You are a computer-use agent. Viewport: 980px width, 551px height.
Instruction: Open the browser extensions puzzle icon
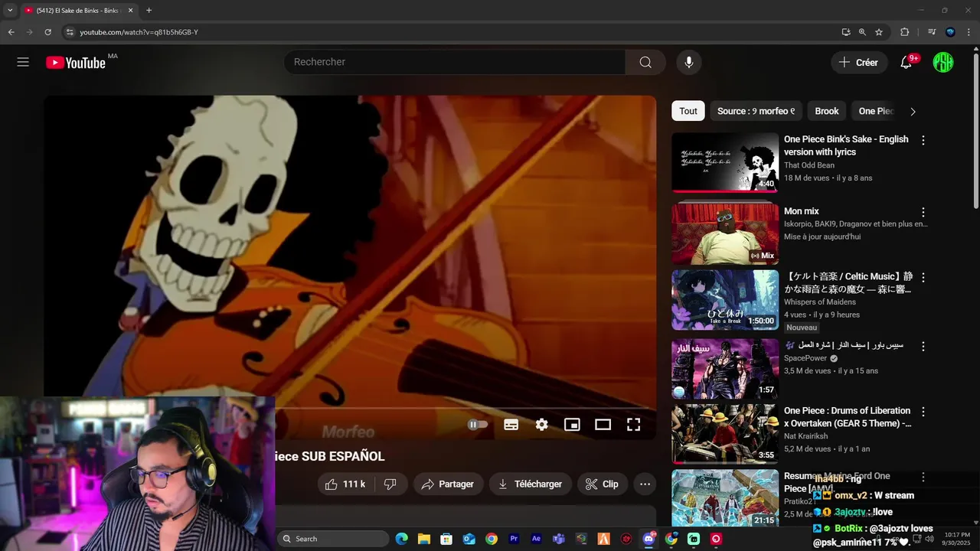click(x=904, y=32)
